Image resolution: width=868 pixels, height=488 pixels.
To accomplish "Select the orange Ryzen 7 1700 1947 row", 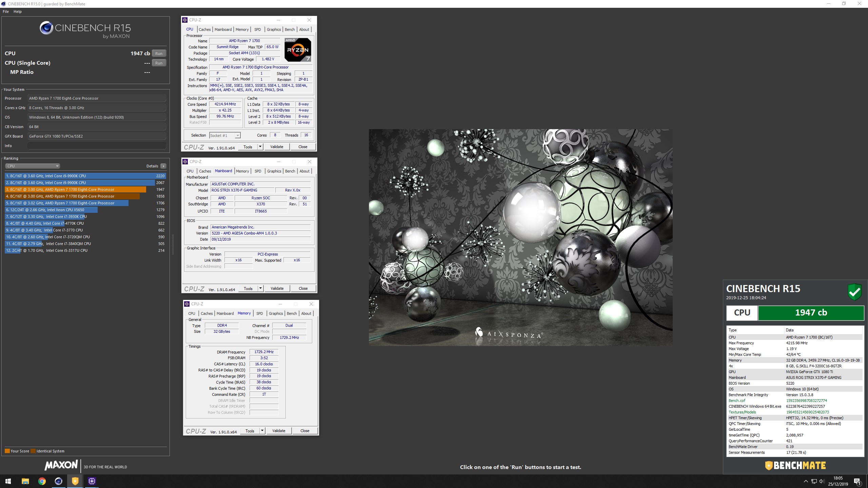I will (85, 189).
